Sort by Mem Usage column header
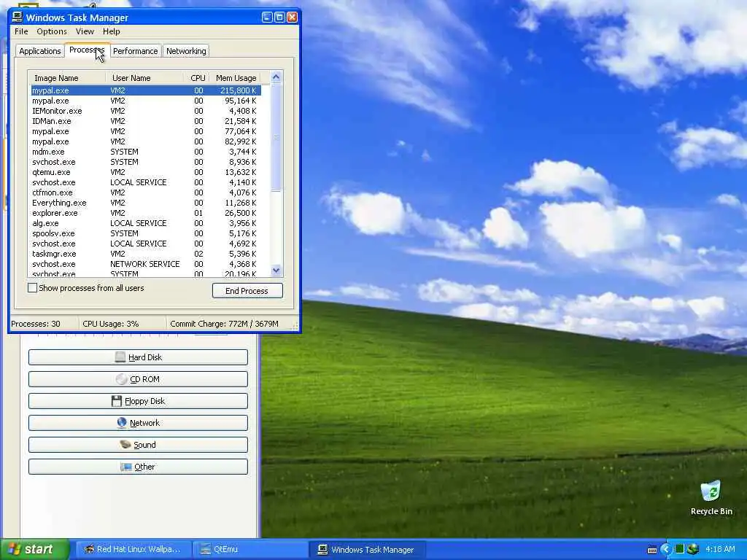Viewport: 747px width, 560px height. [235, 77]
